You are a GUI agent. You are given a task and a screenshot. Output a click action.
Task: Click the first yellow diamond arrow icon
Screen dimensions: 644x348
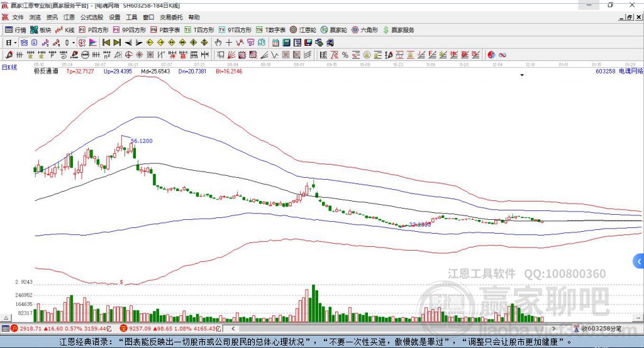(x=150, y=43)
